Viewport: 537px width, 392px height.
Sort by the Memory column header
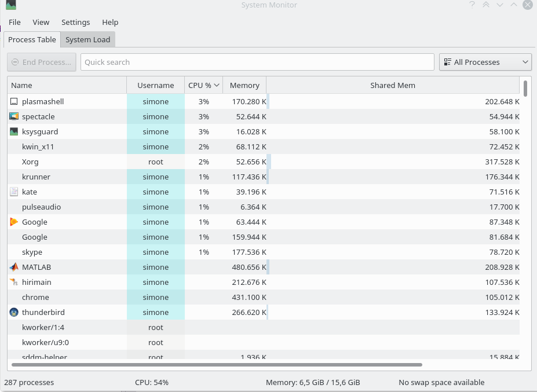[x=244, y=85]
